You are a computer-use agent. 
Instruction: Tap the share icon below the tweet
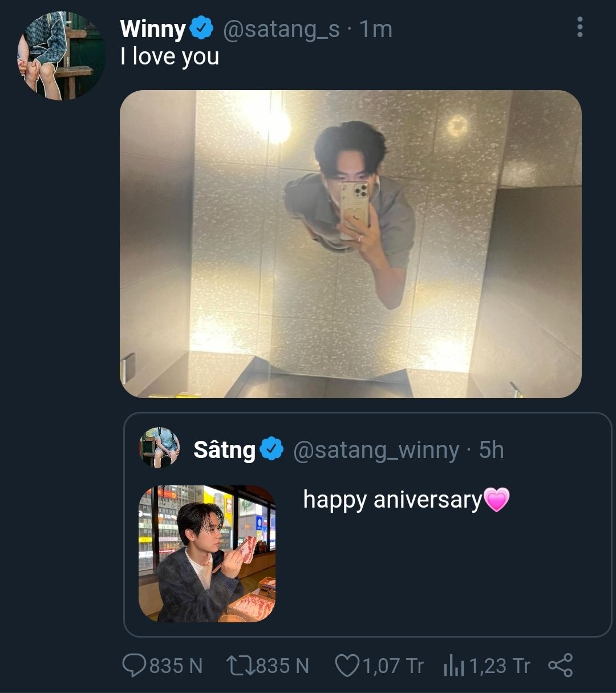click(x=560, y=666)
